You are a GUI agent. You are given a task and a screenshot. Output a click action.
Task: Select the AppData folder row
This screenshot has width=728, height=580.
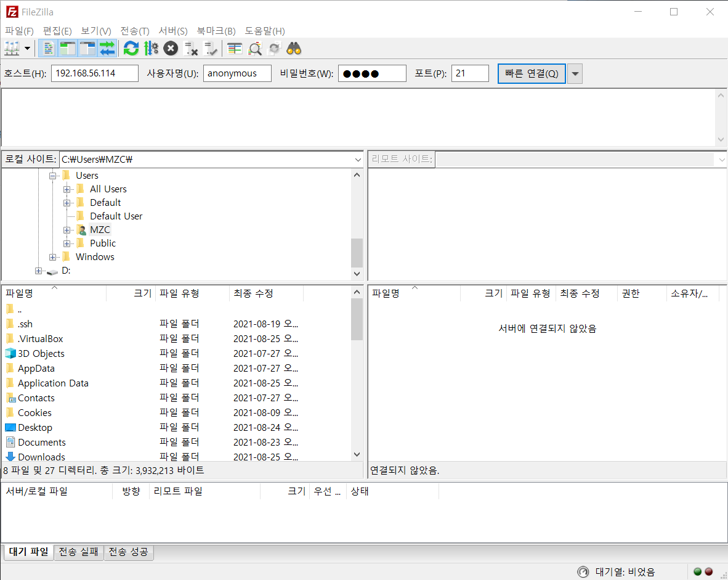(176, 369)
